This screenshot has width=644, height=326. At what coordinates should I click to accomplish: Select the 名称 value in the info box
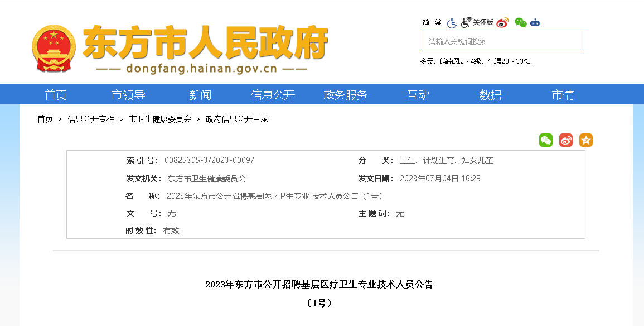point(275,196)
